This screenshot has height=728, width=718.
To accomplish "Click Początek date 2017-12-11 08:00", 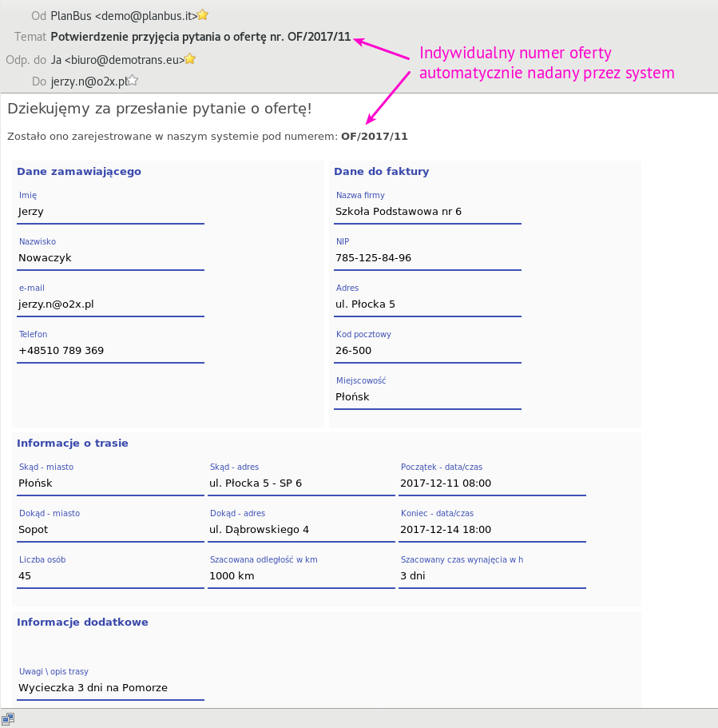I will click(x=446, y=483).
